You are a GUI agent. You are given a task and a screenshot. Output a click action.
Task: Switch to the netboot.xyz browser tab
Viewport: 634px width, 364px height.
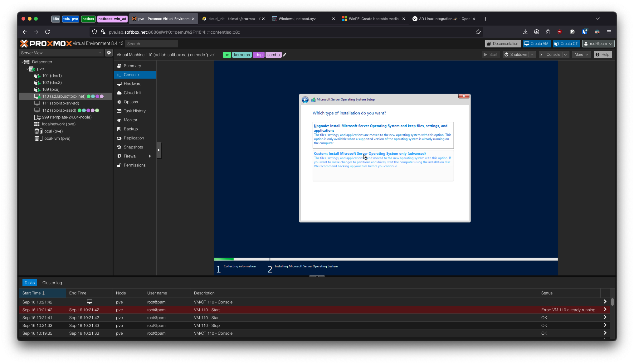coord(297,19)
